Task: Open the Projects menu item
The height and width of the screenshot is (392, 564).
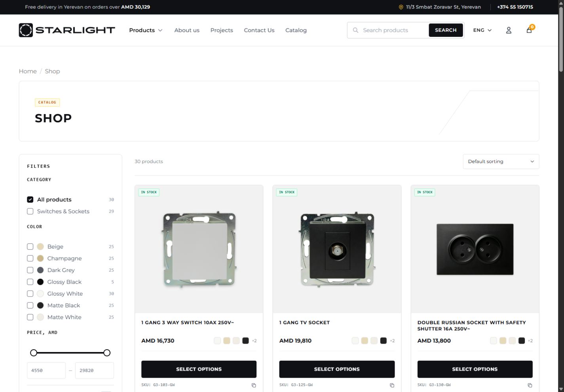Action: [222, 30]
